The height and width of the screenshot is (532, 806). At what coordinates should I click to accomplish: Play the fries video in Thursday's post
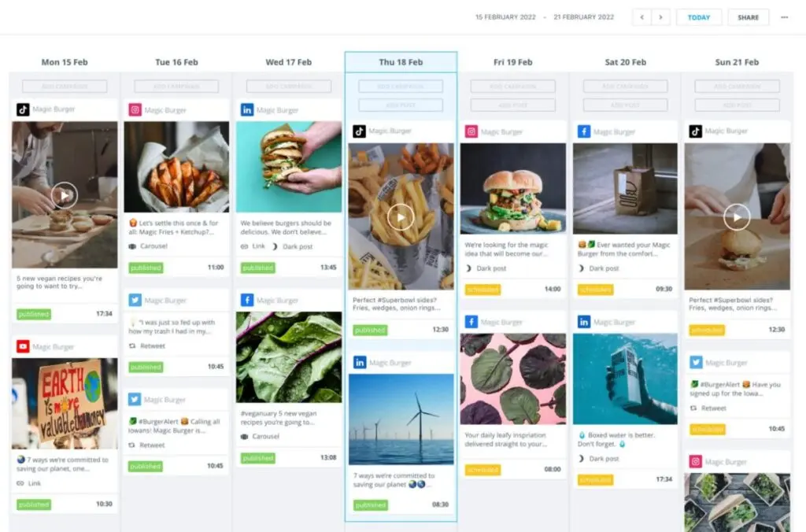point(401,217)
